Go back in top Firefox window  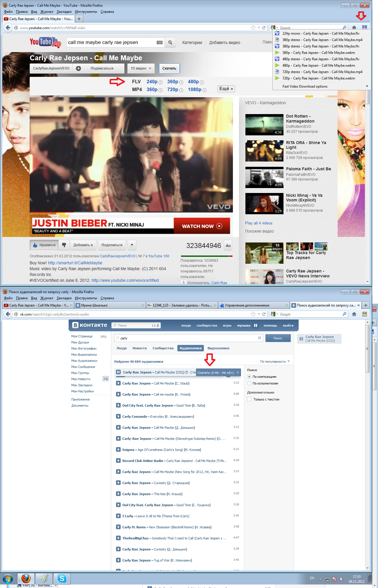[x=8, y=28]
